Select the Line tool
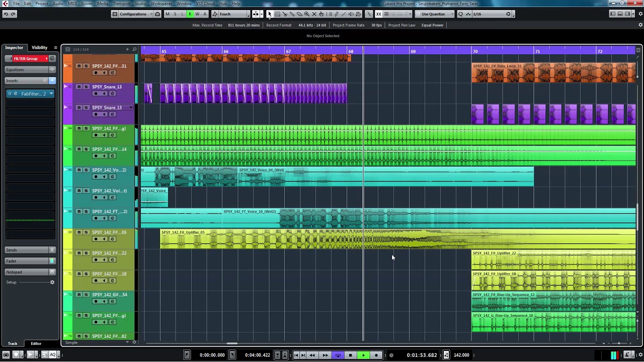This screenshot has height=362, width=644. (x=344, y=14)
